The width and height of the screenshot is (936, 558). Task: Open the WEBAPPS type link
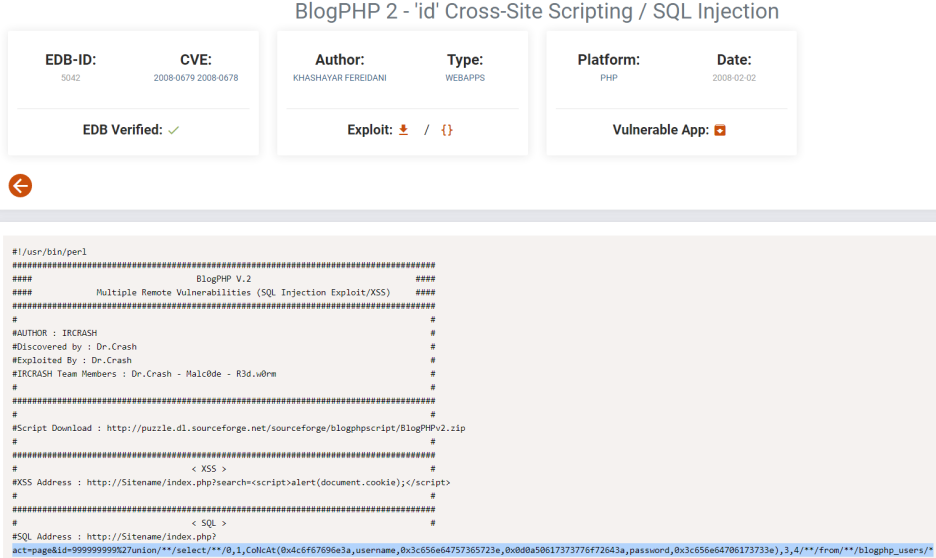coord(465,78)
